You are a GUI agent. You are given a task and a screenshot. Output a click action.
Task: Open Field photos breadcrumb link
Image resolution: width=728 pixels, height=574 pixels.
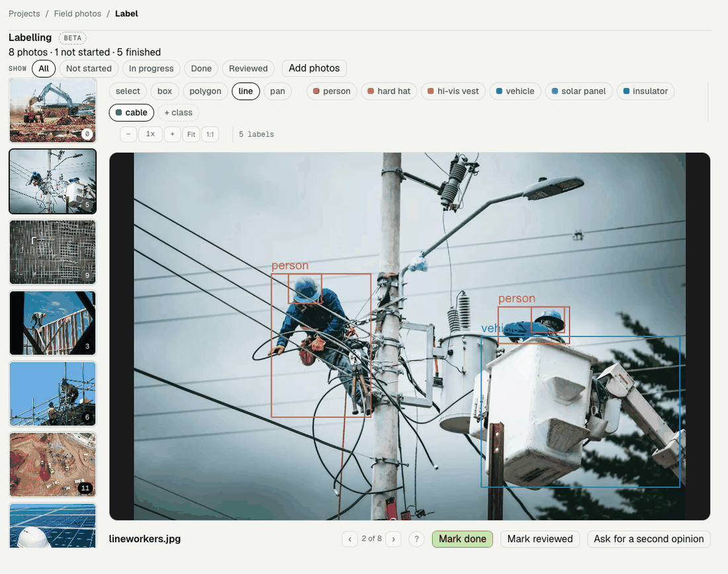77,13
